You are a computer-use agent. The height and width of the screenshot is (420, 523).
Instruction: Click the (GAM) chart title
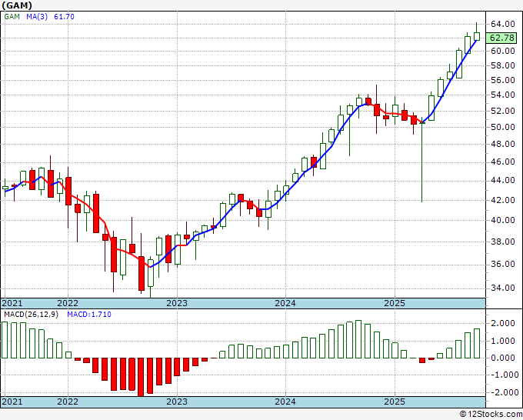tap(18, 5)
